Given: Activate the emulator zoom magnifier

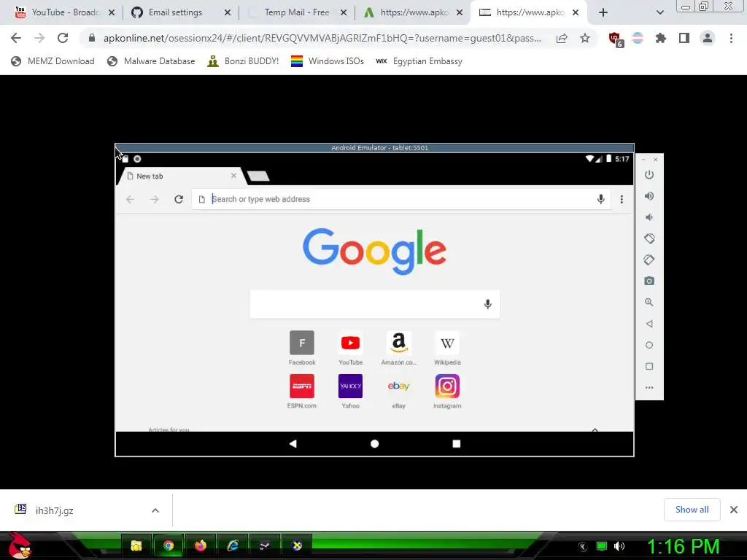Looking at the screenshot, I should 649,302.
